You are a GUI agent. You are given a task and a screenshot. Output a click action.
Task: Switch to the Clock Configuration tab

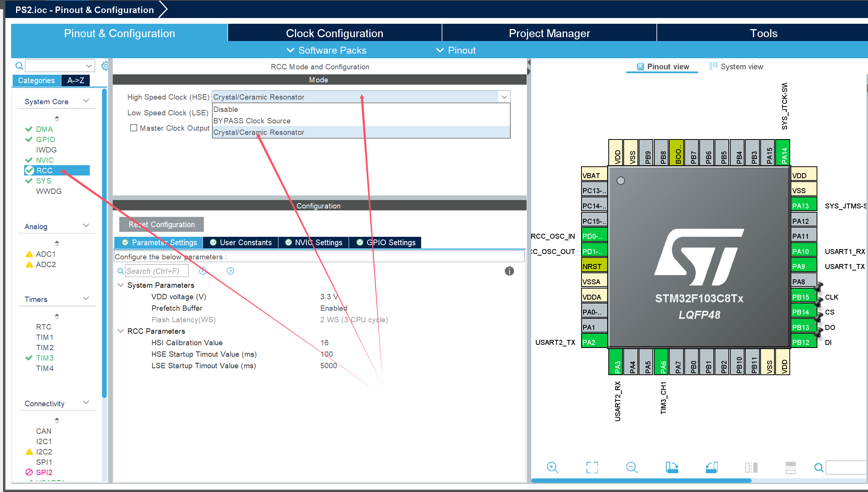[334, 33]
